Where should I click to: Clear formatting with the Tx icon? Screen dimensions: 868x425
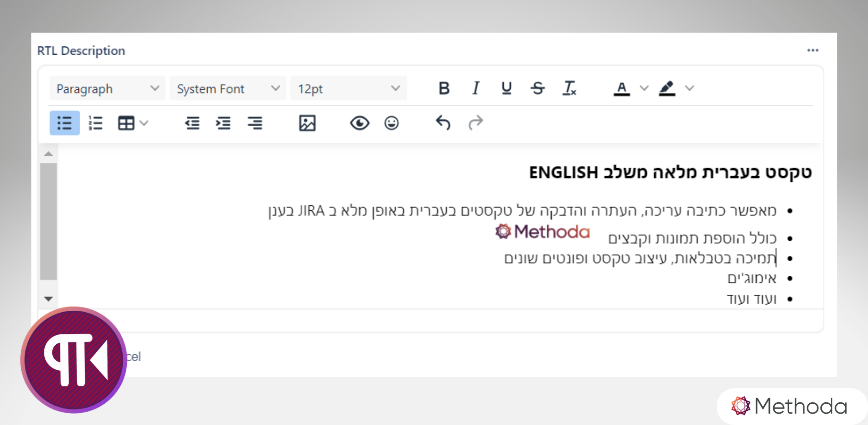click(569, 88)
